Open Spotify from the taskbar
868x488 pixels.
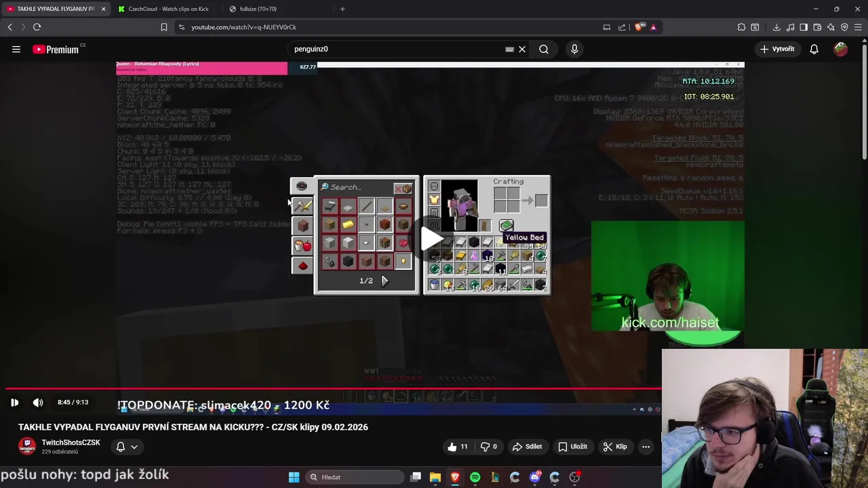tap(475, 477)
